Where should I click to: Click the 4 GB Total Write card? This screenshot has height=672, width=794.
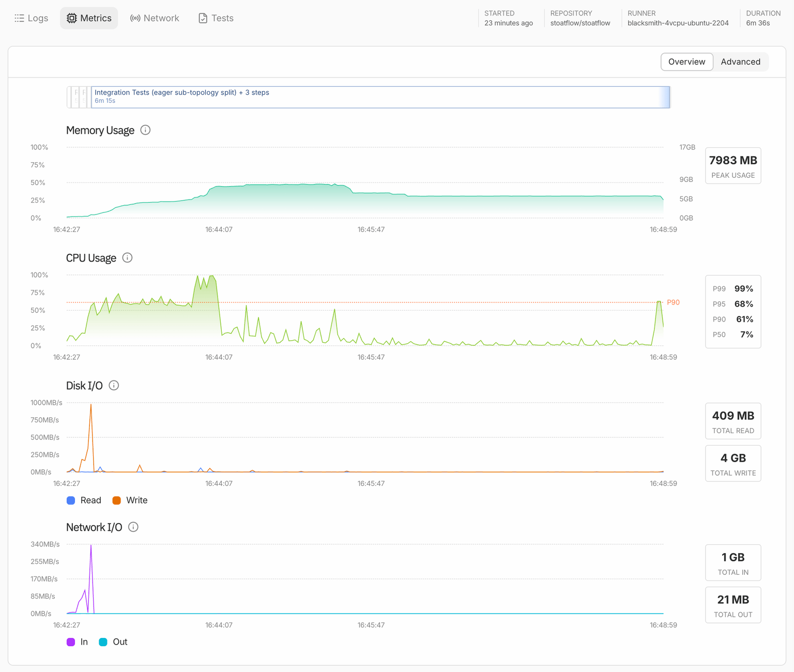pos(733,463)
